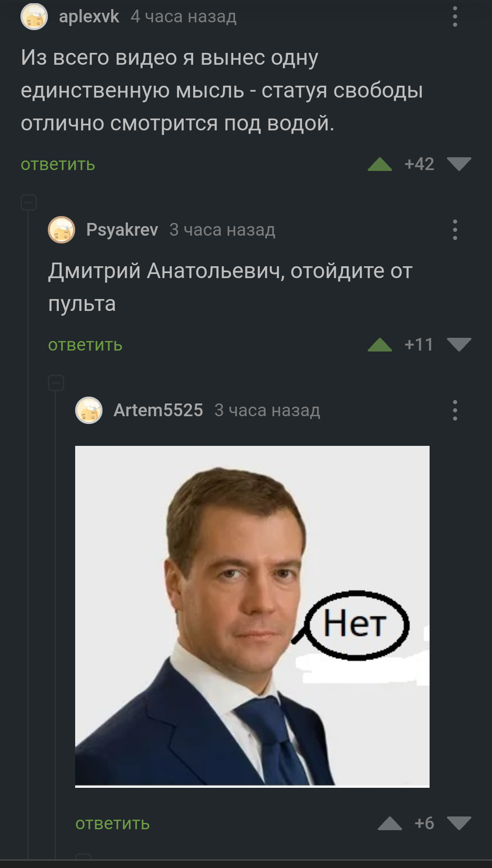
Task: Open aplexvk's profile avatar
Action: tap(34, 16)
